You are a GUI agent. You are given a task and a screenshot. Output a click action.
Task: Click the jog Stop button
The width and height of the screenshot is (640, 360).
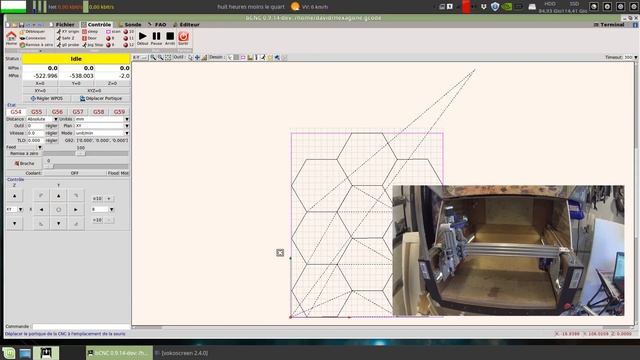93,44
